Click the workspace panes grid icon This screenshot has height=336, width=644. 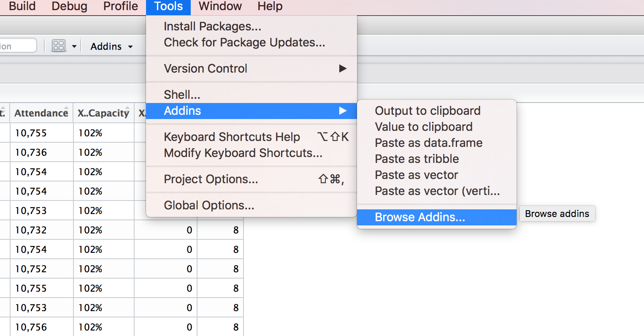click(59, 46)
